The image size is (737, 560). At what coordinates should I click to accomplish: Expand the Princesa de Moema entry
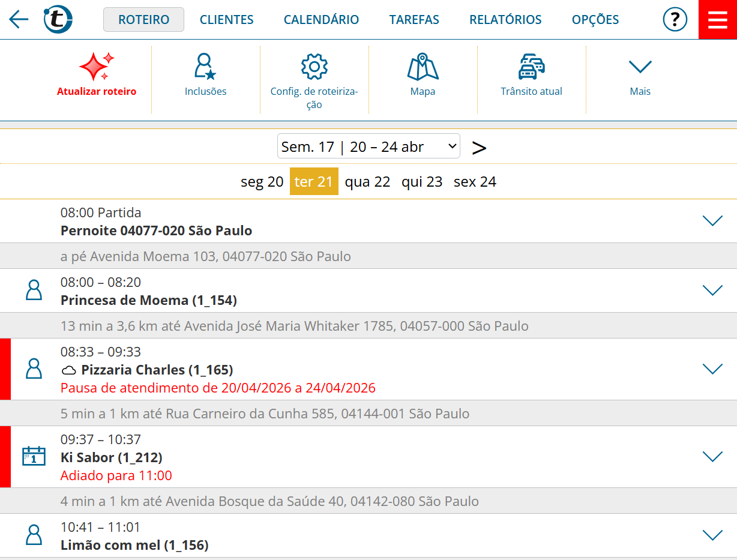(x=712, y=291)
